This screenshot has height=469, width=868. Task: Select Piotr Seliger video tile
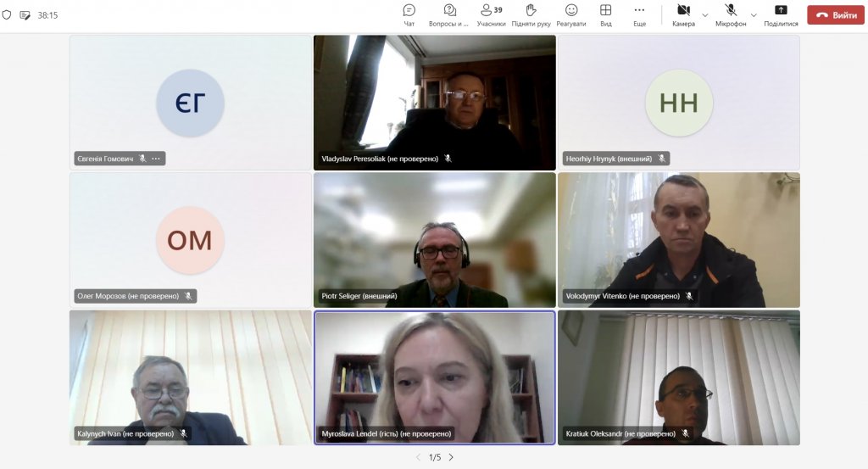[x=434, y=239]
